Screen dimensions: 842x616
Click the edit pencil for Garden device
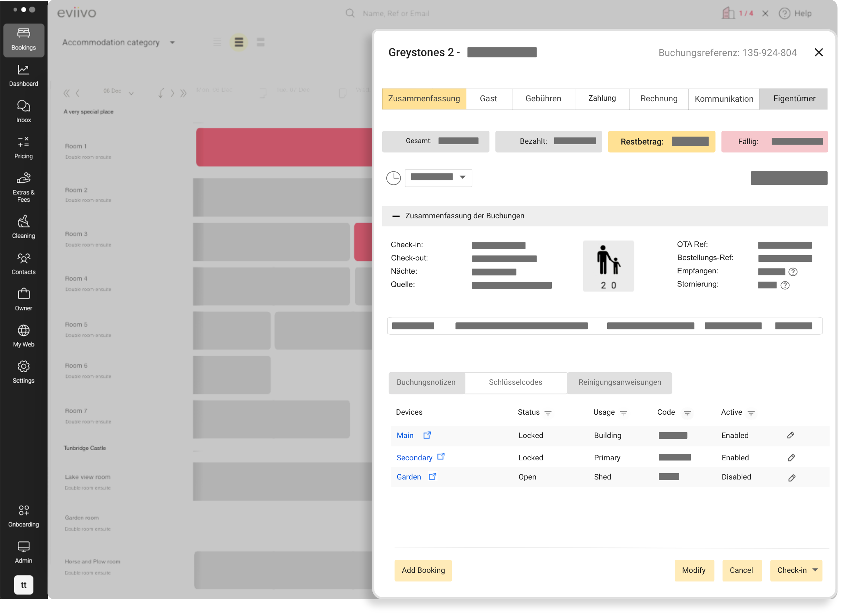(x=791, y=478)
